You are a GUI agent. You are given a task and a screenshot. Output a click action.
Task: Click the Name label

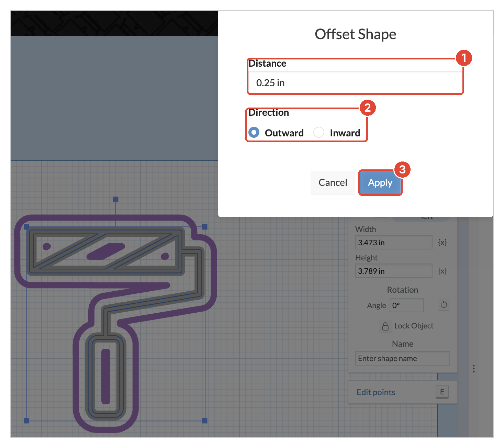[403, 344]
